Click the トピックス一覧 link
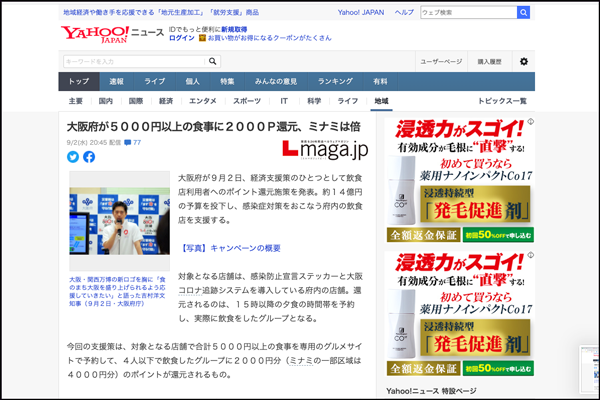600x400 pixels. pyautogui.click(x=502, y=101)
